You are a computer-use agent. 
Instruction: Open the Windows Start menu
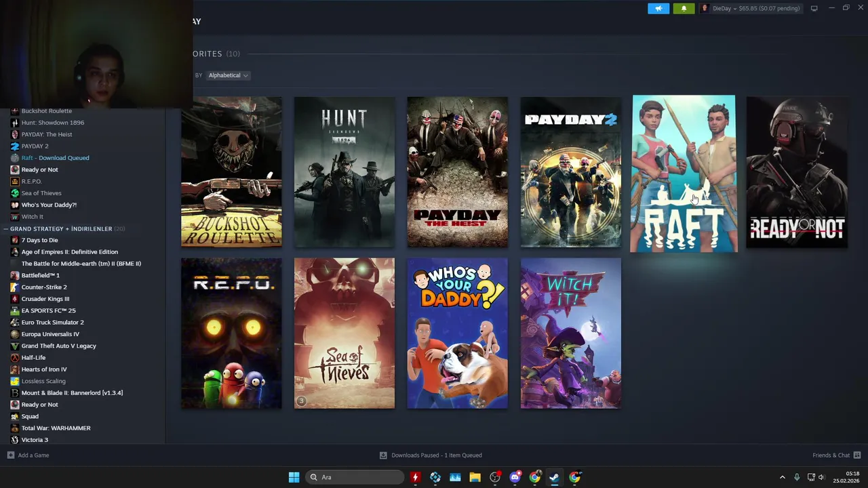(x=294, y=477)
